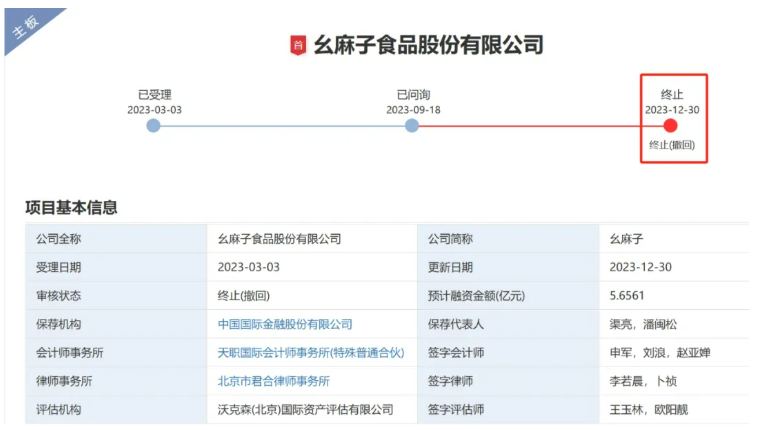Select the 王玉林, 欧阳靓 appraisers cell
The width and height of the screenshot is (762, 430).
click(x=674, y=410)
